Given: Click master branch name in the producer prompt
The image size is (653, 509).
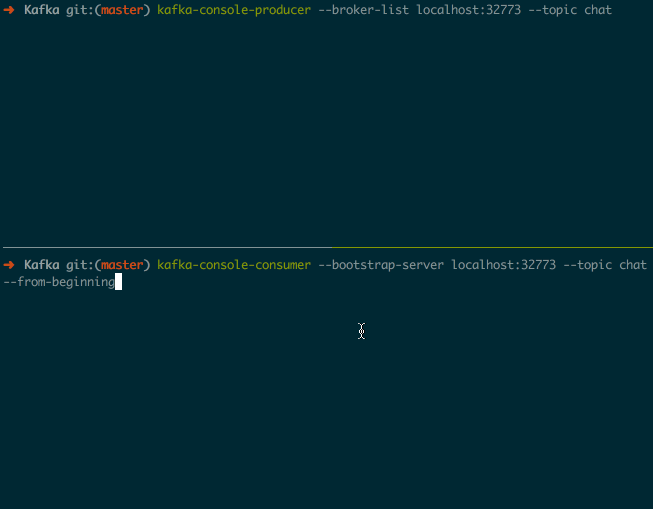Looking at the screenshot, I should pos(122,10).
